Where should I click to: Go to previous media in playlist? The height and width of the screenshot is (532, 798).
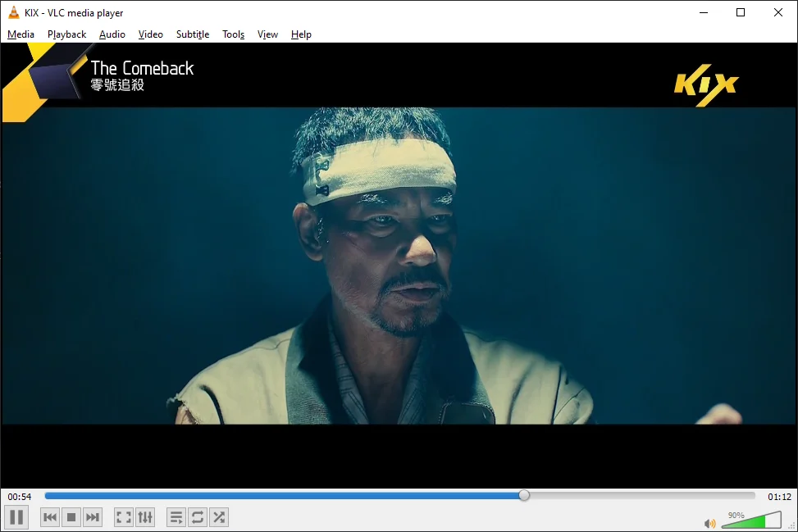pos(50,517)
